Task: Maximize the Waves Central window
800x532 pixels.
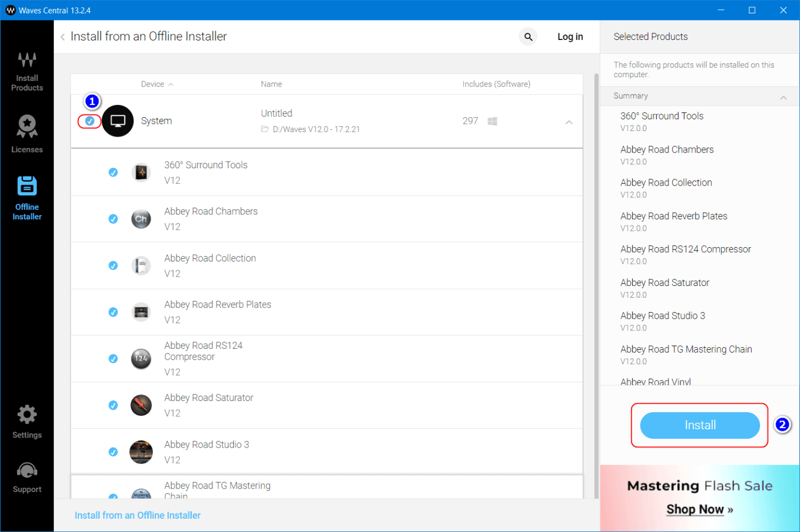Action: click(752, 10)
